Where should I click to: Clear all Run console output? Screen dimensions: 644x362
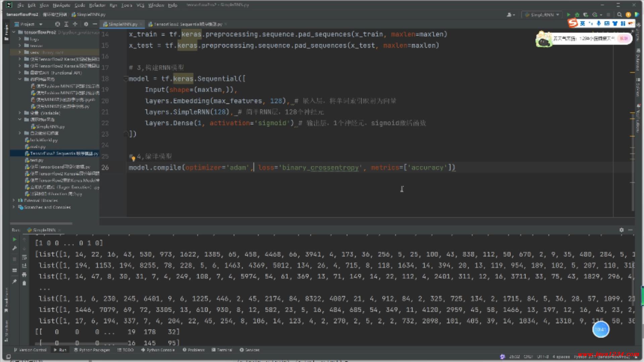click(24, 283)
